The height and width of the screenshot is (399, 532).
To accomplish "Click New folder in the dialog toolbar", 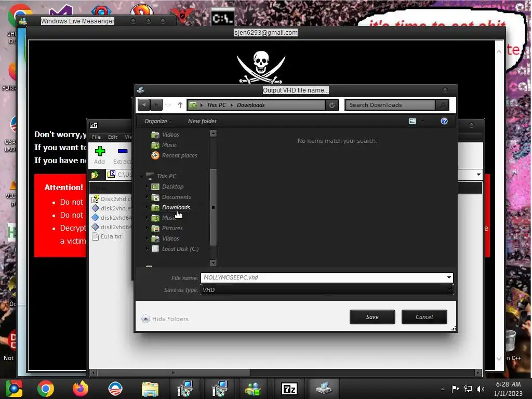I will pos(202,121).
